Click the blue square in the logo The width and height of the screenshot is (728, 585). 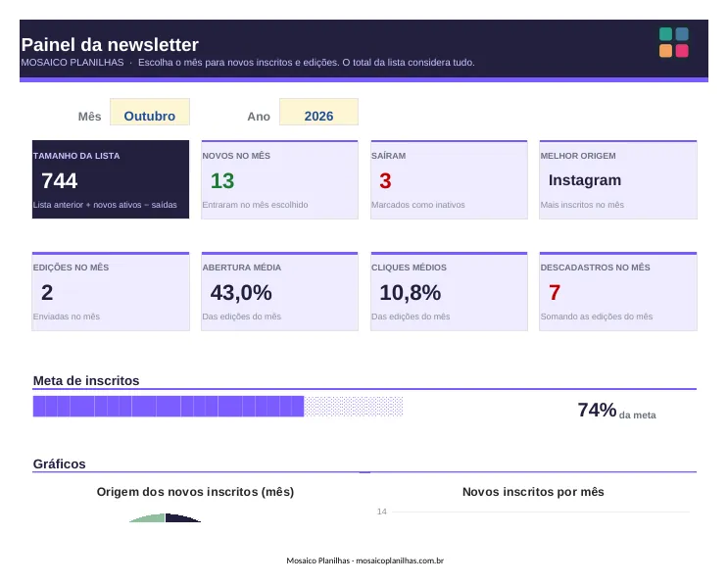click(682, 34)
